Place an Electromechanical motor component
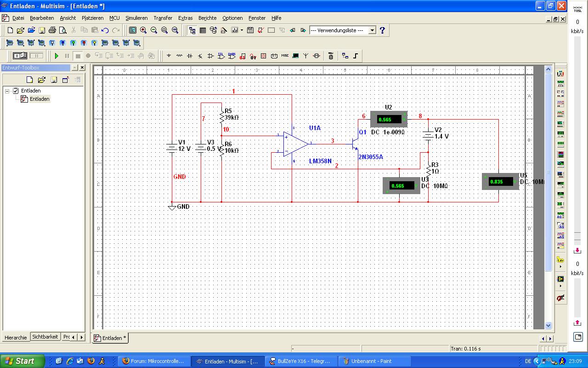 [x=317, y=56]
